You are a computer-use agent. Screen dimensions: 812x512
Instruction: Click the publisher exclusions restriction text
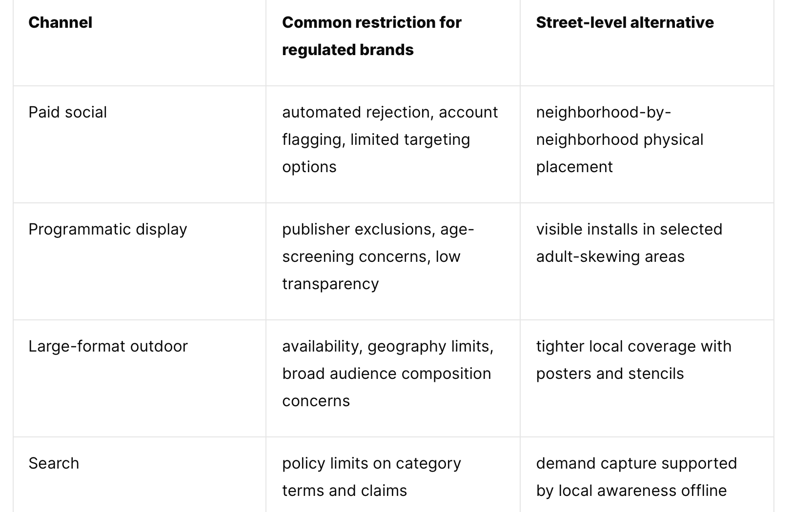[378, 256]
